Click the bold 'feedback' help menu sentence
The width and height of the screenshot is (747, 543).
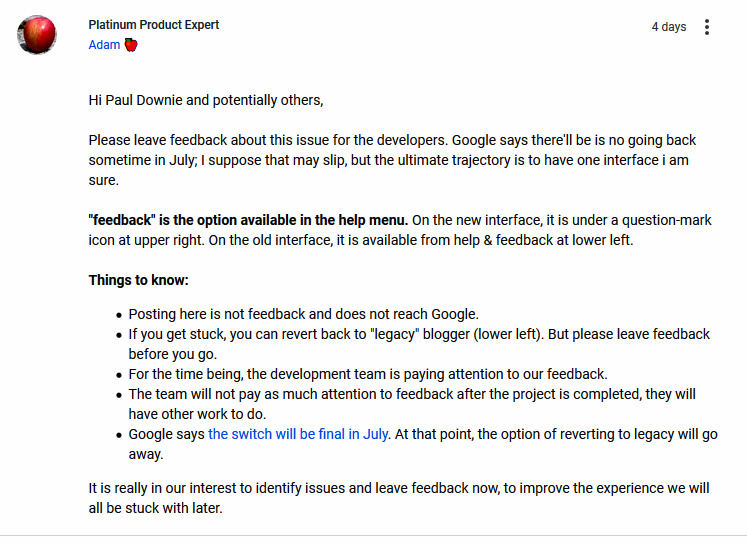(248, 220)
